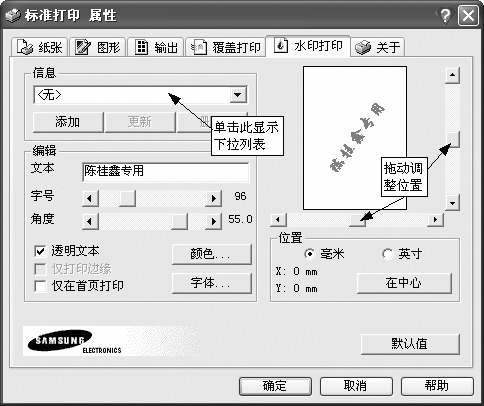Click the 图形 tab pencil icon
This screenshot has height=406, width=484.
82,47
